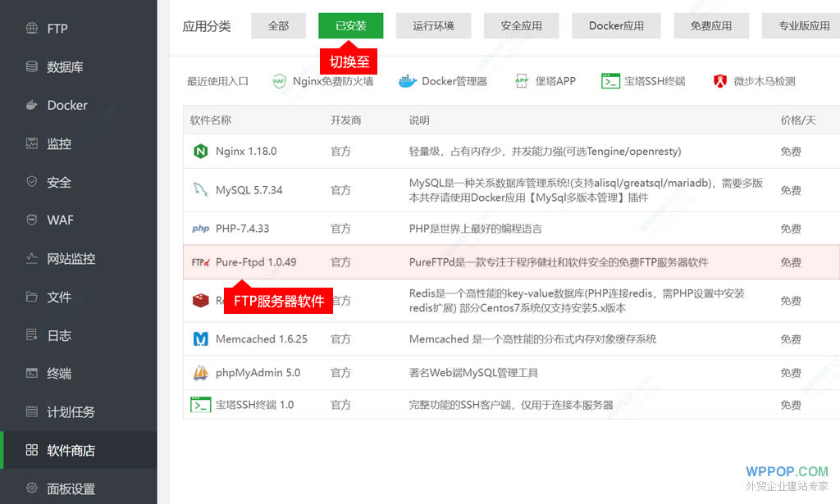
Task: Click the 网站监控 chart icon in sidebar
Action: pyautogui.click(x=32, y=258)
